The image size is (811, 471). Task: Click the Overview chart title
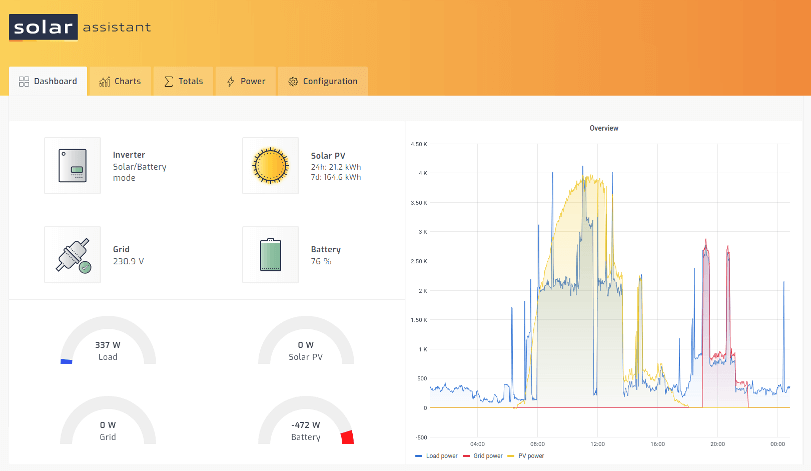[x=604, y=128]
